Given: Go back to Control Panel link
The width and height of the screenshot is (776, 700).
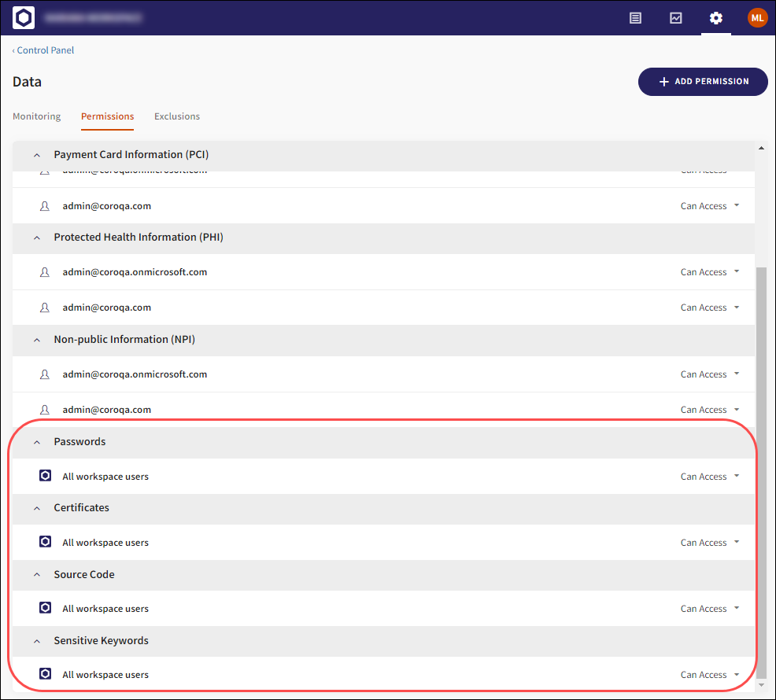Looking at the screenshot, I should [44, 50].
